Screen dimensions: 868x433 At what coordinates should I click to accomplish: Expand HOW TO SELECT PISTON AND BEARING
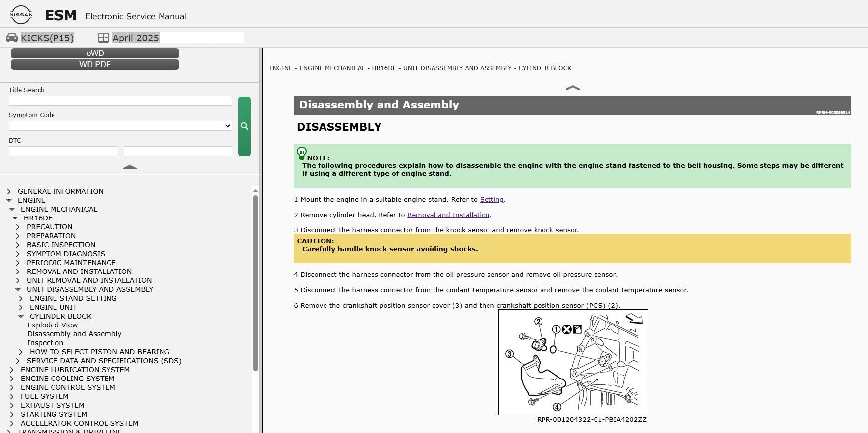pyautogui.click(x=21, y=352)
